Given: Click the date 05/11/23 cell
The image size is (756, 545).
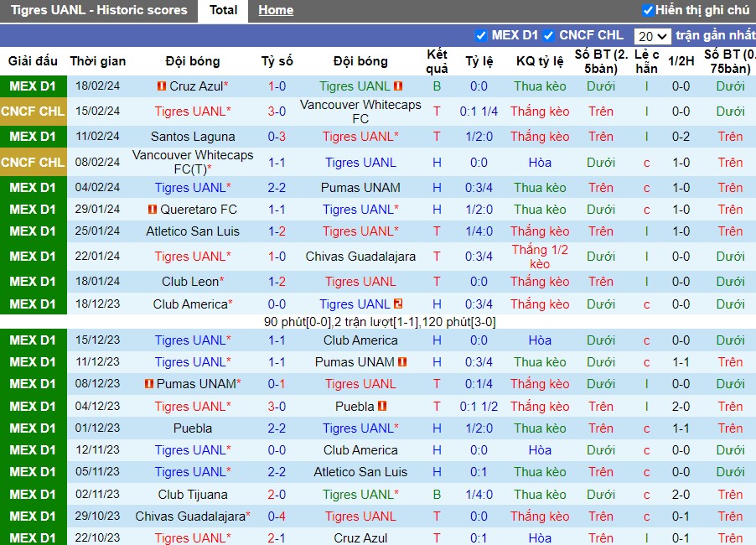Looking at the screenshot, I should (97, 472).
